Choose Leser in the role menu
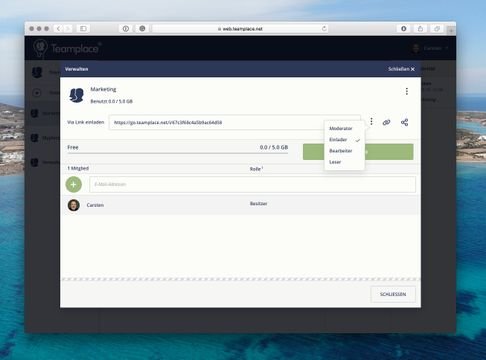Image resolution: width=486 pixels, height=360 pixels. point(335,162)
